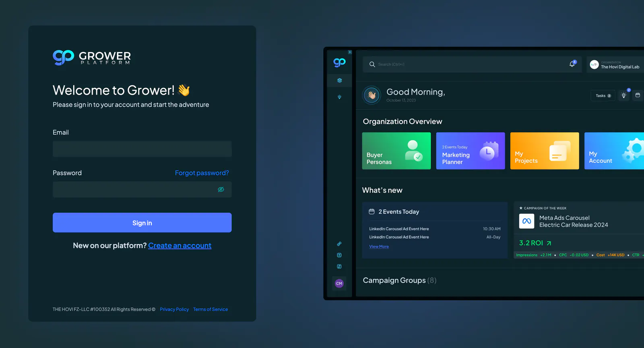Focus the Email input field

(142, 149)
